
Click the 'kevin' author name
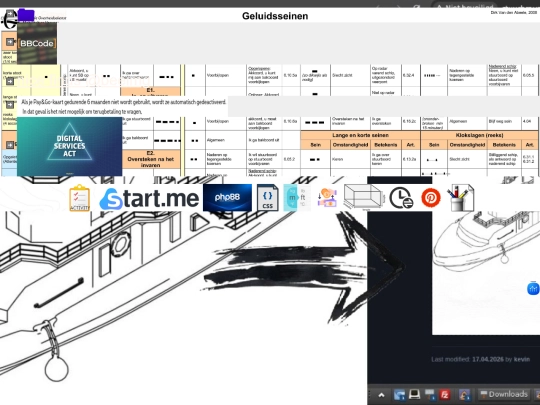[522, 359]
